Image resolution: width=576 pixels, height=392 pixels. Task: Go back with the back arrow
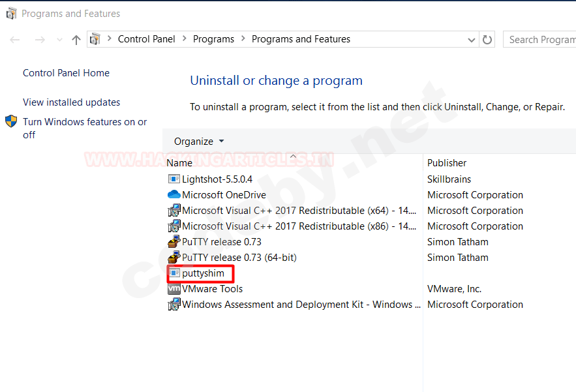[x=15, y=39]
